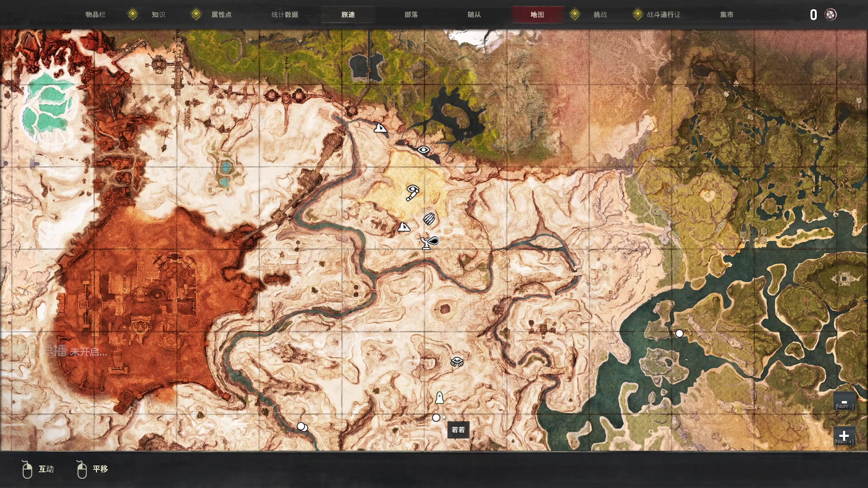This screenshot has width=868, height=488.
Task: Switch to the 旅途 journey tab
Action: (348, 14)
